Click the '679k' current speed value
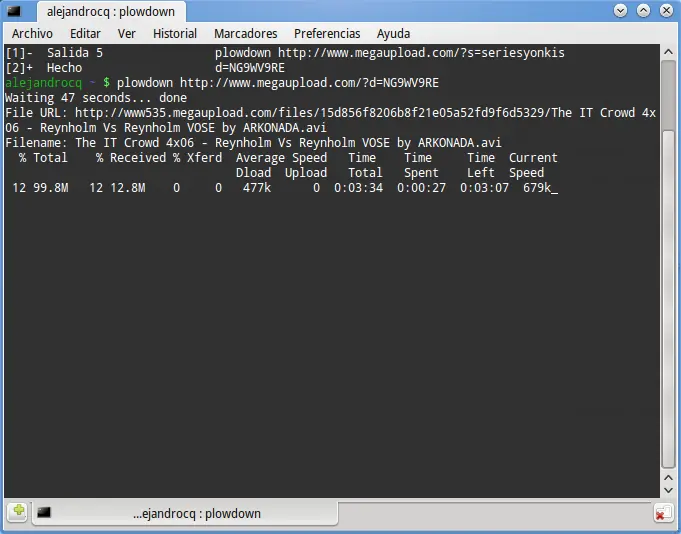681x534 pixels. 537,188
